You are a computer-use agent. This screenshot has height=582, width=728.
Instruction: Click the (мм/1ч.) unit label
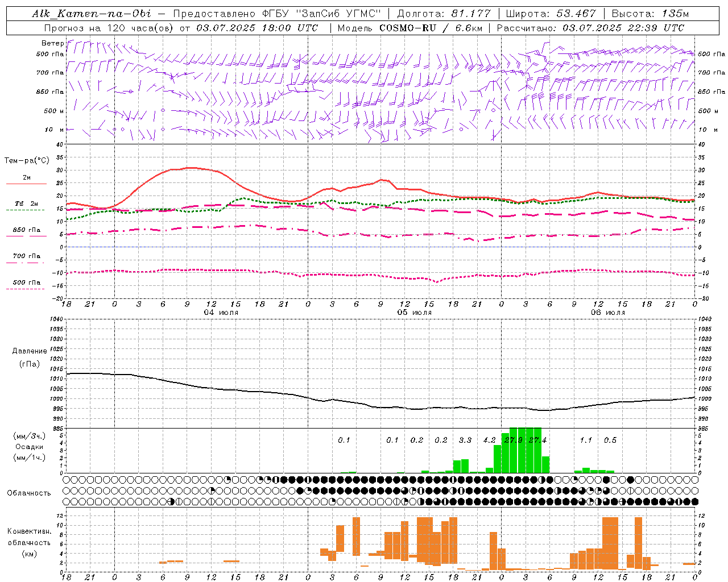click(30, 458)
